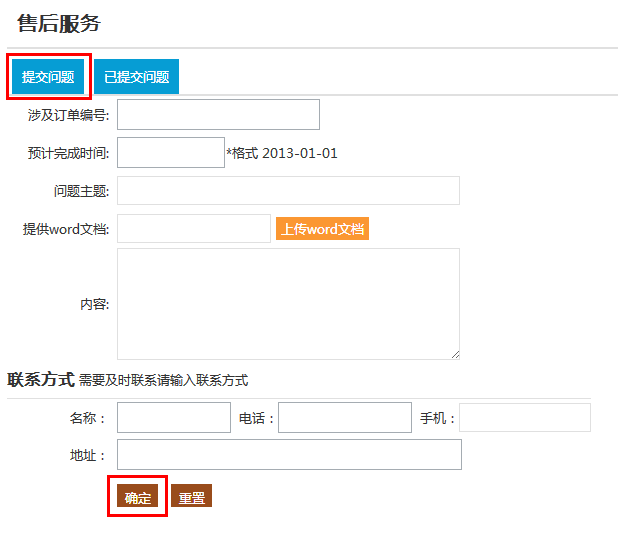Viewport: 618px width, 537px height.
Task: Grab the 内容 text area resize handle
Action: point(455,354)
